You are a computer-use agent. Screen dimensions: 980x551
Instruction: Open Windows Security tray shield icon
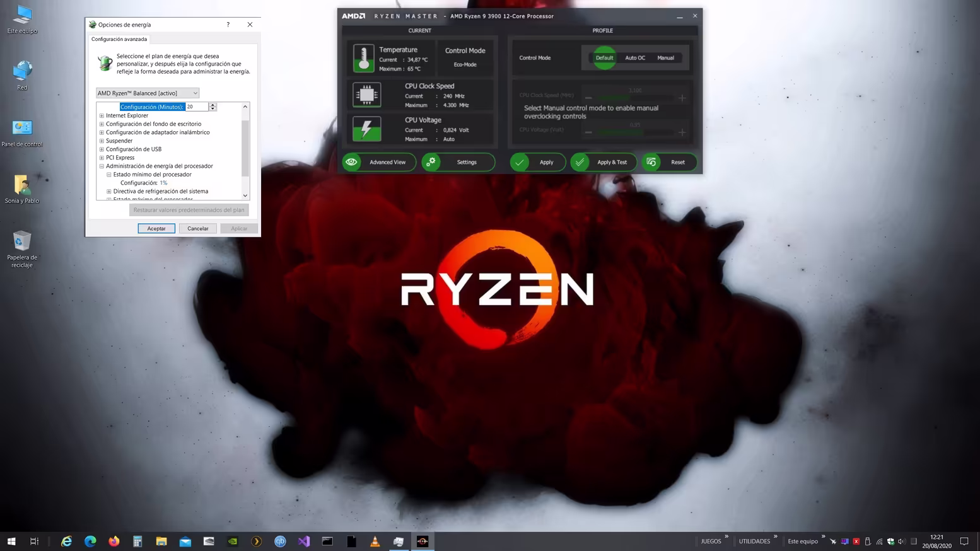(x=890, y=542)
